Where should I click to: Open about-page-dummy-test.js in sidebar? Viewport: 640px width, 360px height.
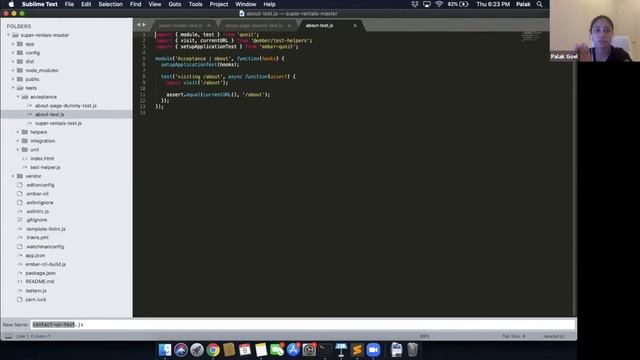click(x=66, y=106)
